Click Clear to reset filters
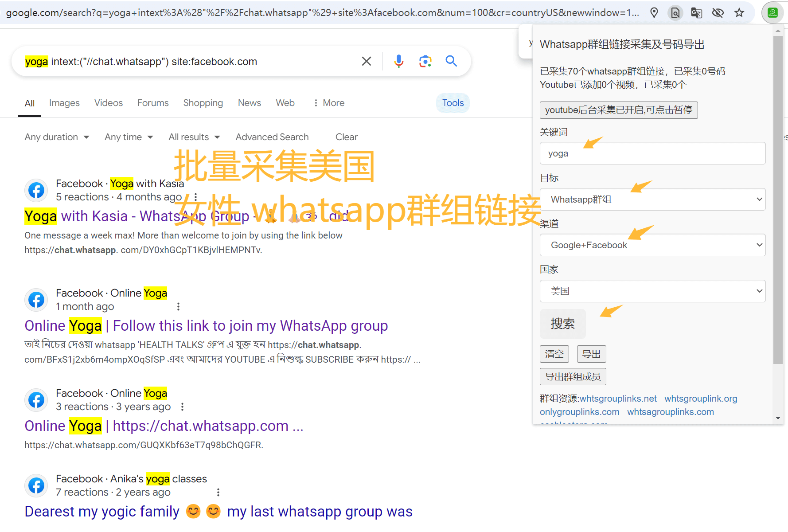Screen dimensions: 788x532 pos(347,137)
